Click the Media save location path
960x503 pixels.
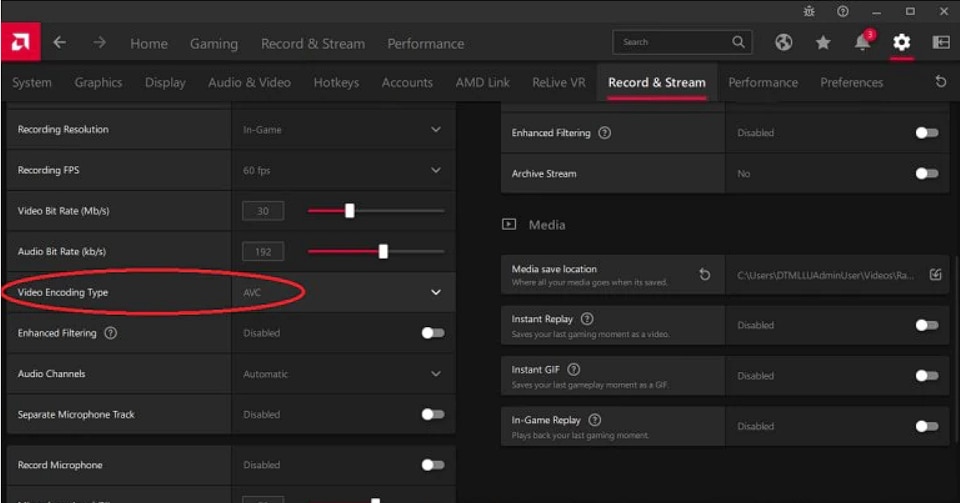pyautogui.click(x=825, y=275)
